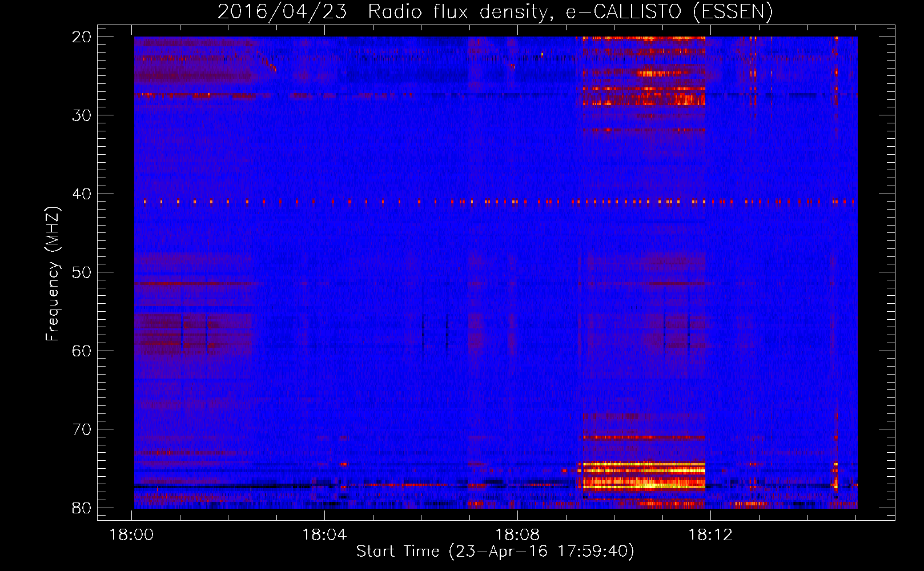Click the 60 MHz frequency tick label

(82, 351)
